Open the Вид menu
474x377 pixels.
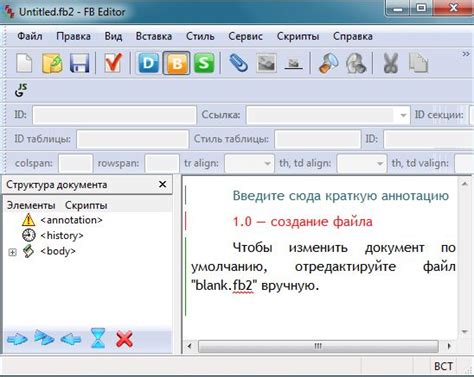[113, 36]
